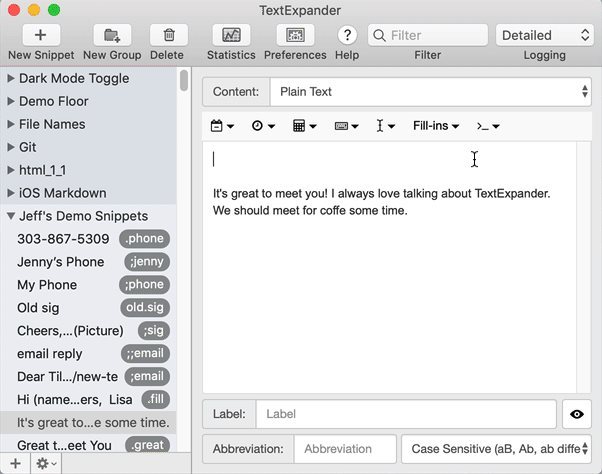Select the email reply snippet
602x474 pixels.
(x=88, y=353)
